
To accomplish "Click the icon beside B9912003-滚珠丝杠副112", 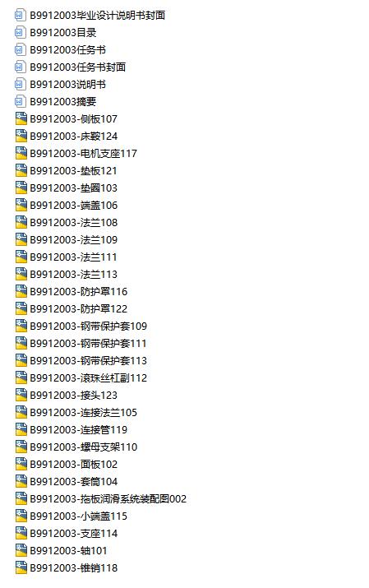I will click(21, 377).
